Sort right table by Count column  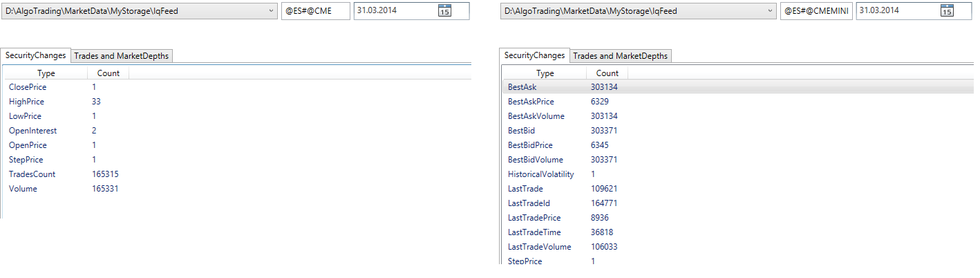pos(607,73)
